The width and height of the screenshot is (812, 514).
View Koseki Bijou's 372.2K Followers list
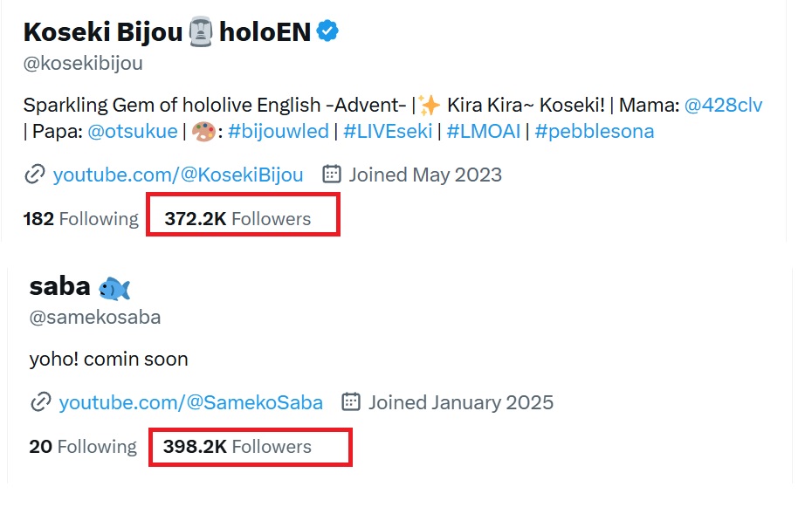pyautogui.click(x=237, y=219)
